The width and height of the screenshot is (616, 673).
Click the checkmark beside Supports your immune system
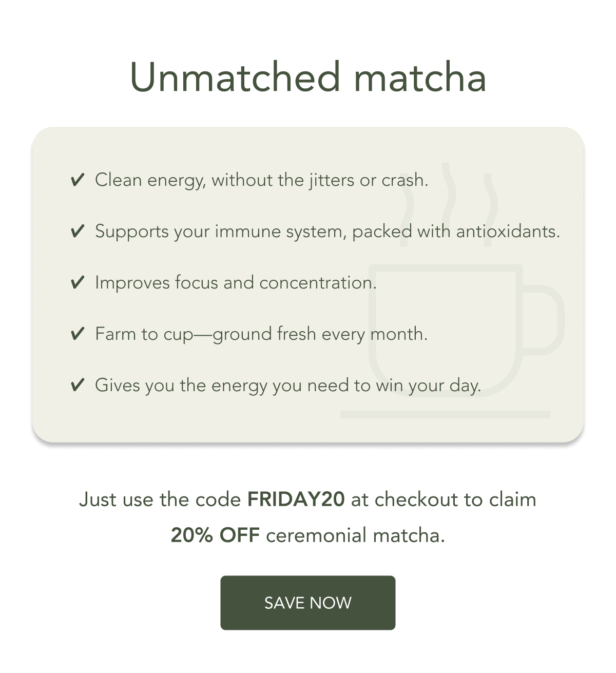pyautogui.click(x=77, y=232)
